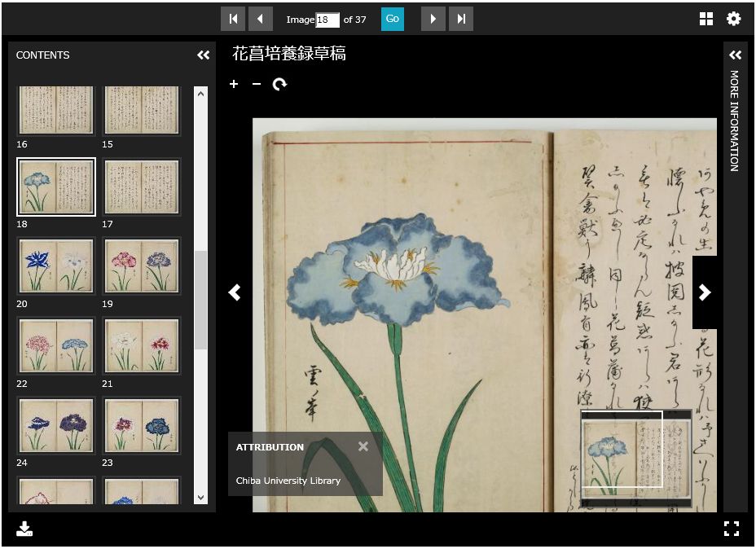The image size is (756, 549).
Task: Enter fullscreen mode
Action: pyautogui.click(x=732, y=529)
